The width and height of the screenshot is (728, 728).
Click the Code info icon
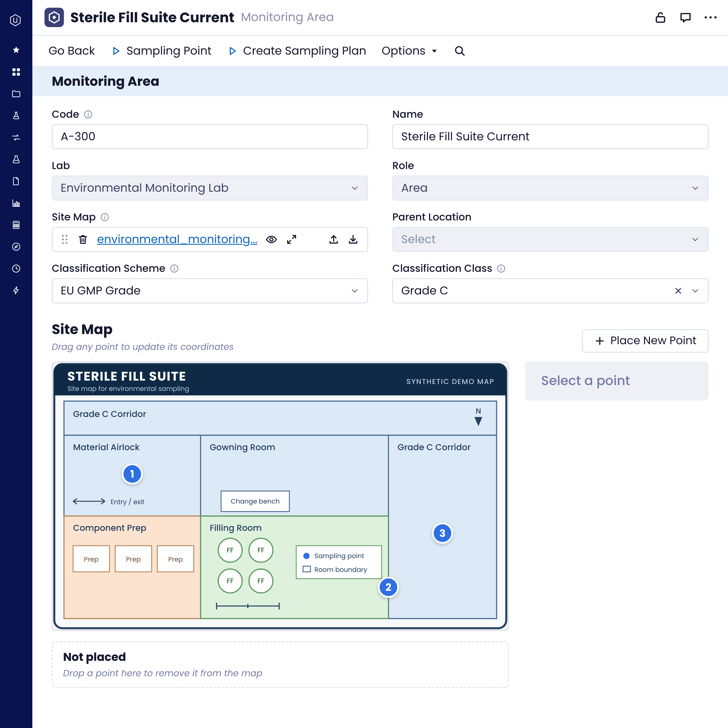(88, 114)
